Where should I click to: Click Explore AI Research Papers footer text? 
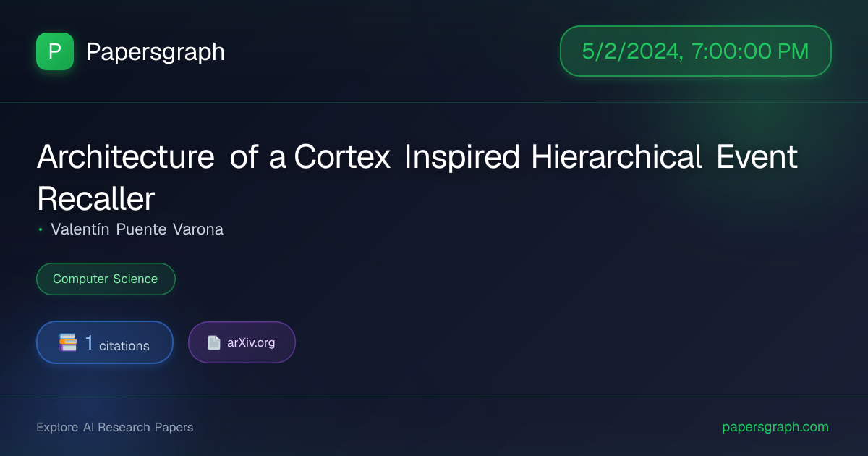click(x=115, y=427)
